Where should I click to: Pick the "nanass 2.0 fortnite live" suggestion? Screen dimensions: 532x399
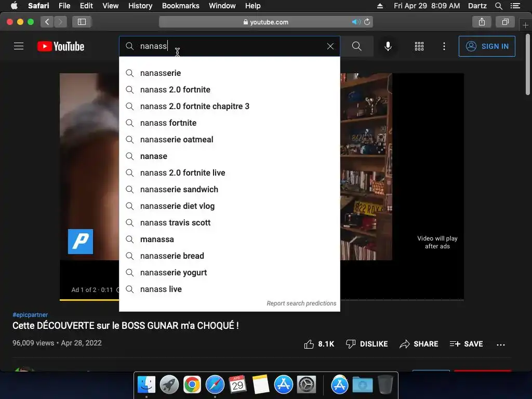point(230,172)
